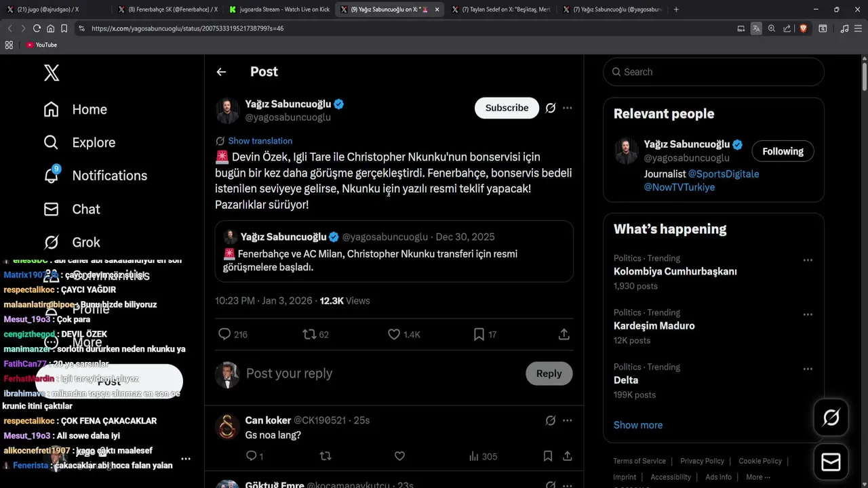
Task: Open Grok from the sidebar
Action: point(72,242)
